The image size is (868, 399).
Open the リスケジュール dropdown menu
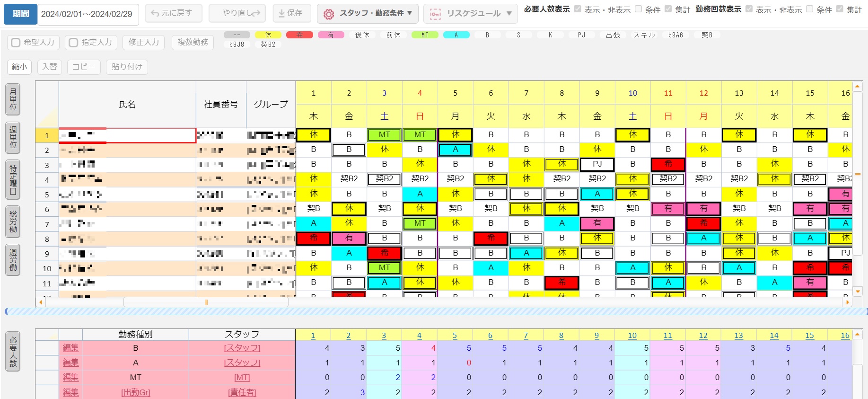(470, 13)
